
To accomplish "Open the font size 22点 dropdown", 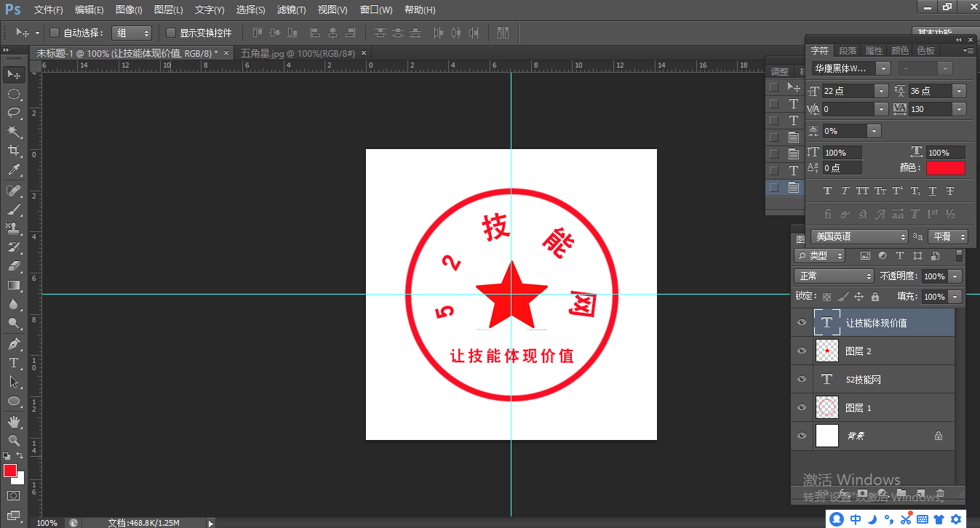I will pos(882,91).
